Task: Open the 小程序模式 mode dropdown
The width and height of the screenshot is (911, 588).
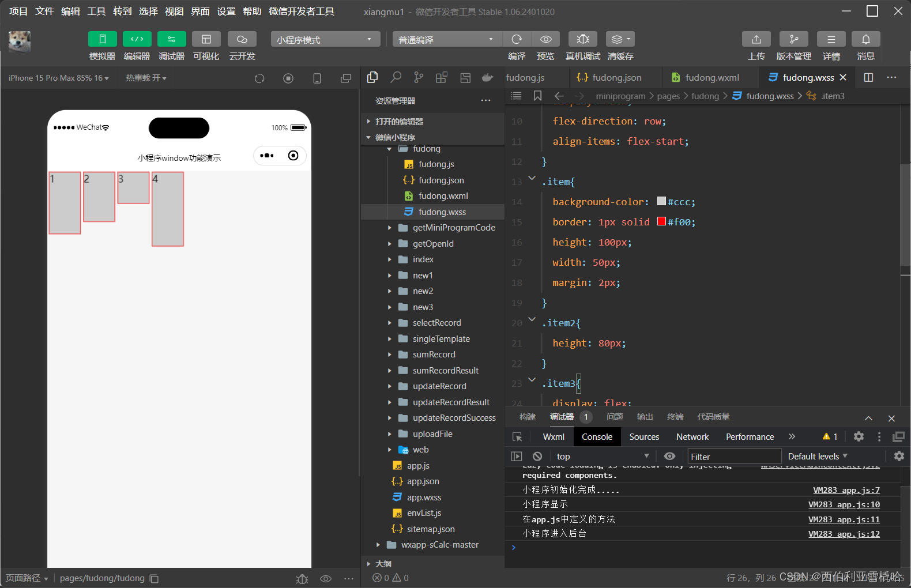Action: 325,39
